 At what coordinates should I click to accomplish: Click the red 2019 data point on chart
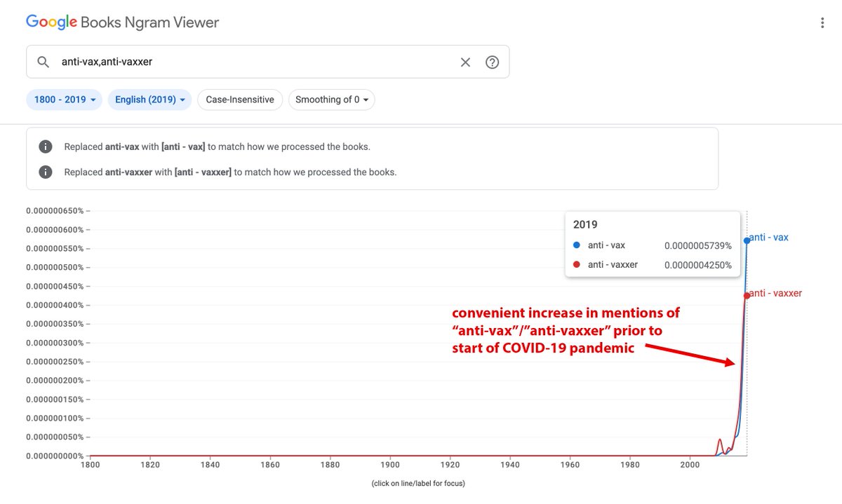coord(747,296)
